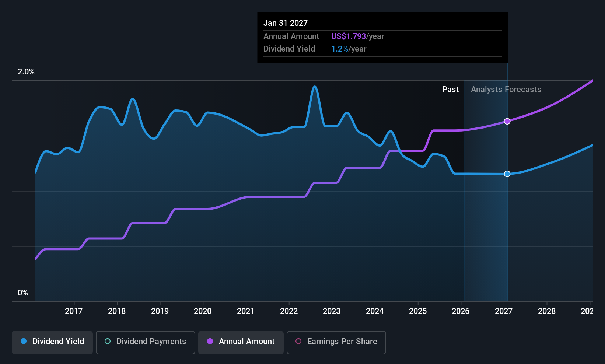605x364 pixels.
Task: Click the blue Dividend Yield legend dot
Action: (24, 341)
